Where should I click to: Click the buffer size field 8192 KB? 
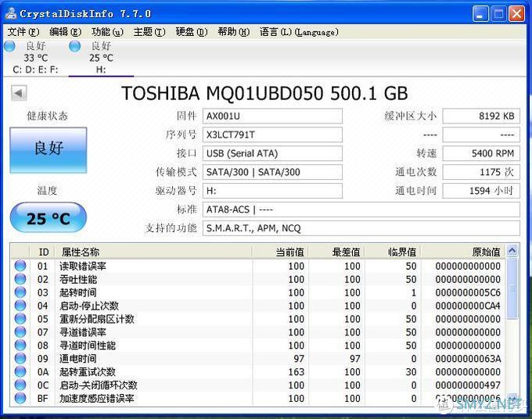(x=481, y=116)
